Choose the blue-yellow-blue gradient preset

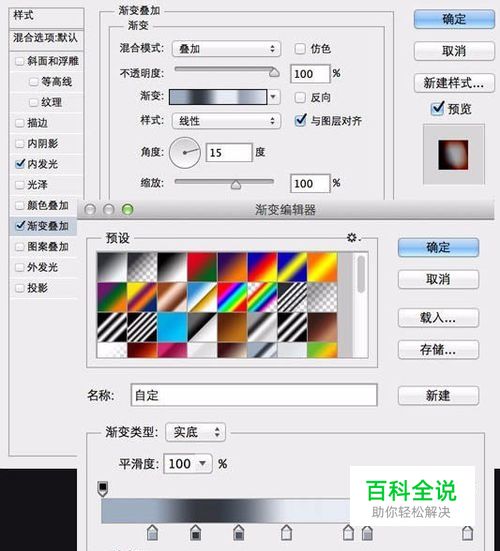pos(292,267)
